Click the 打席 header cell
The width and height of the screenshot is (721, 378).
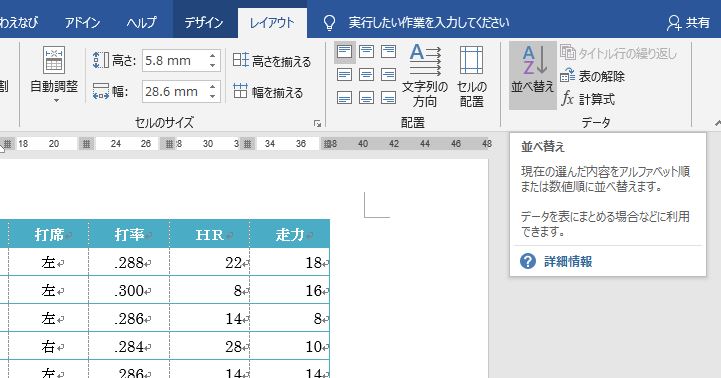(x=49, y=235)
